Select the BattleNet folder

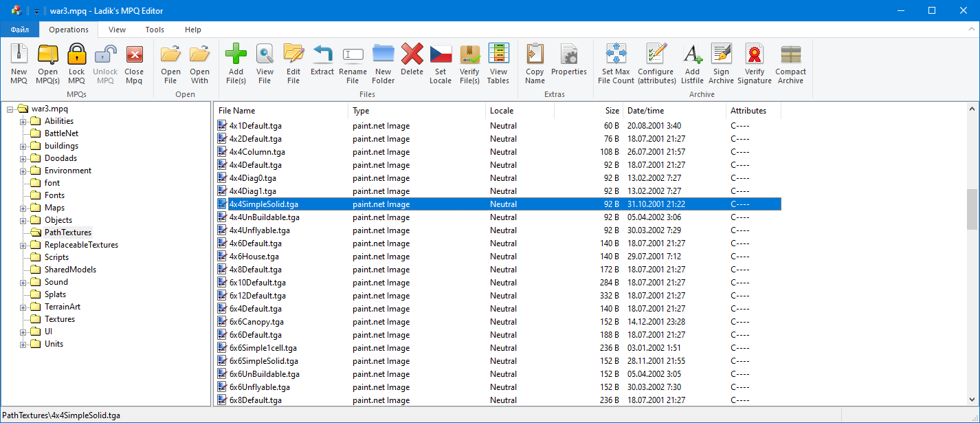pyautogui.click(x=61, y=133)
